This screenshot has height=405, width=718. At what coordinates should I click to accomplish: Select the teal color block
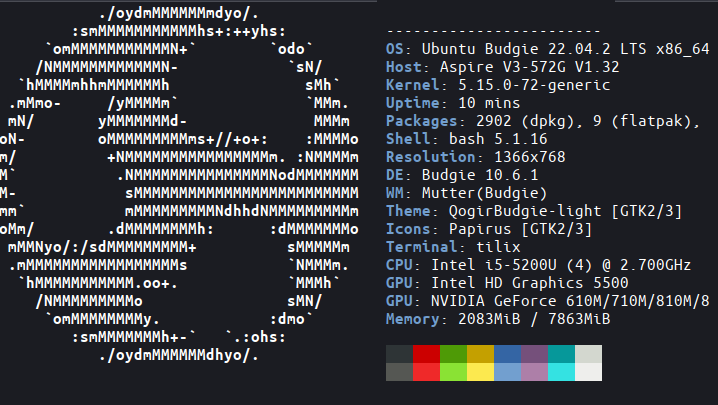click(561, 354)
